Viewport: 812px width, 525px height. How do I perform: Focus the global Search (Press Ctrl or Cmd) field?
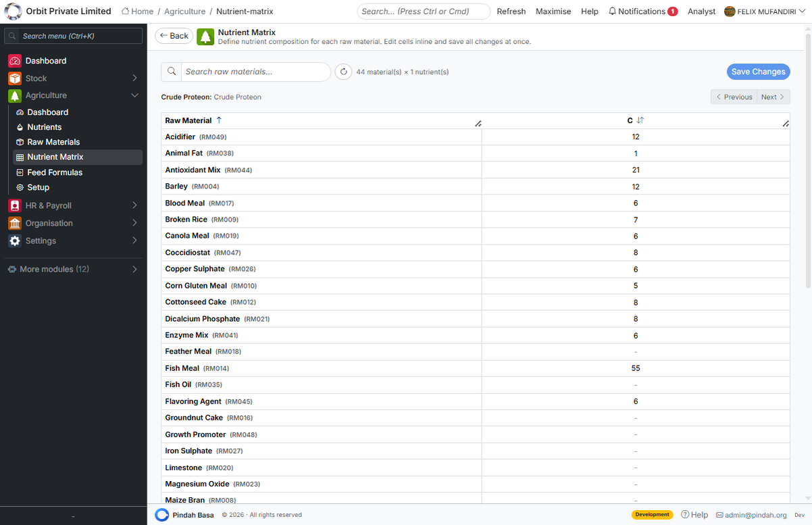424,11
